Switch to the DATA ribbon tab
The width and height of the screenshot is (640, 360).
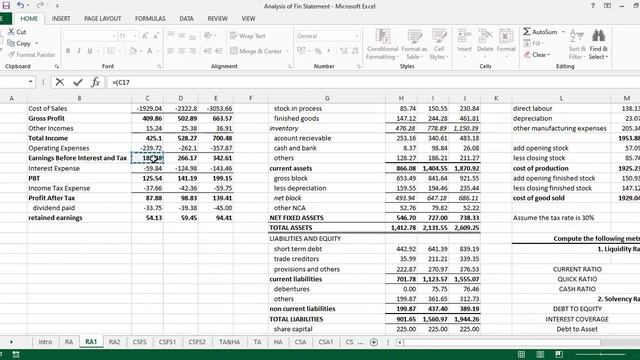pos(186,19)
